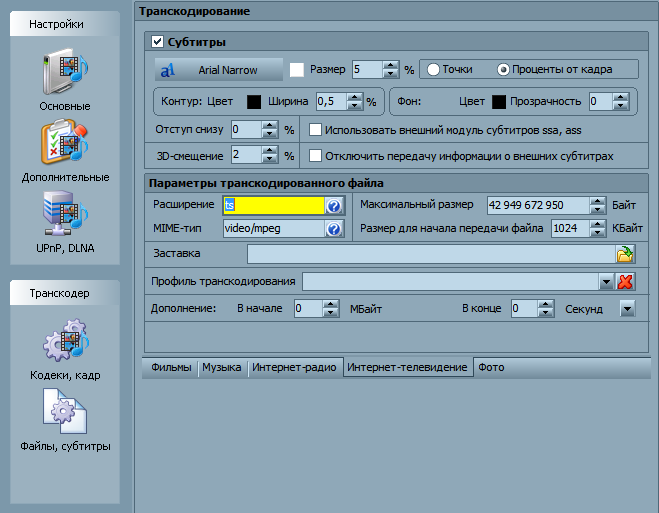The width and height of the screenshot is (659, 513).
Task: Switch to the Фильмы tab
Action: (171, 367)
